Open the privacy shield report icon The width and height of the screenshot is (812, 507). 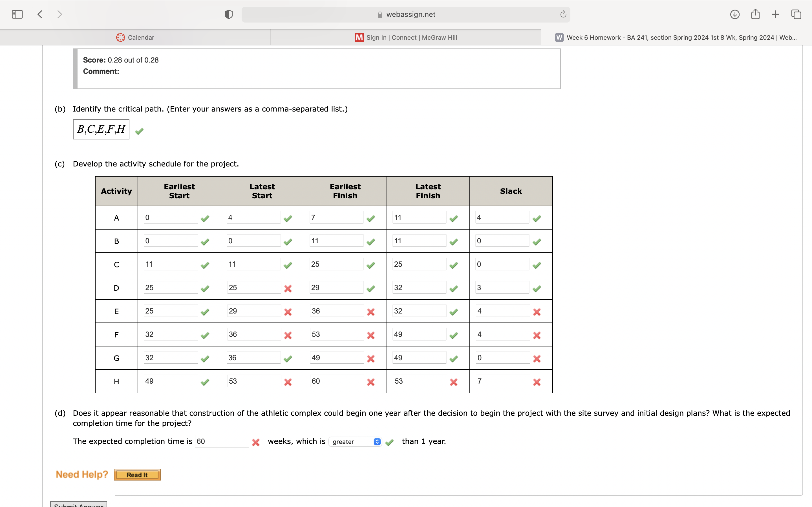pos(228,14)
